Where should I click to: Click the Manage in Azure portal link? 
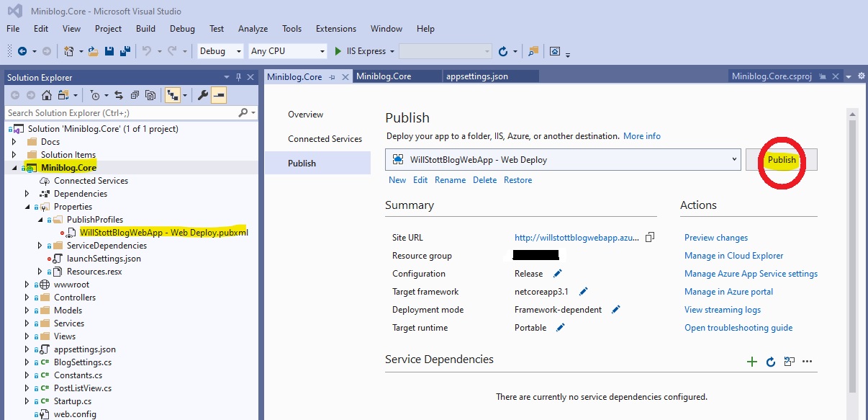click(728, 292)
